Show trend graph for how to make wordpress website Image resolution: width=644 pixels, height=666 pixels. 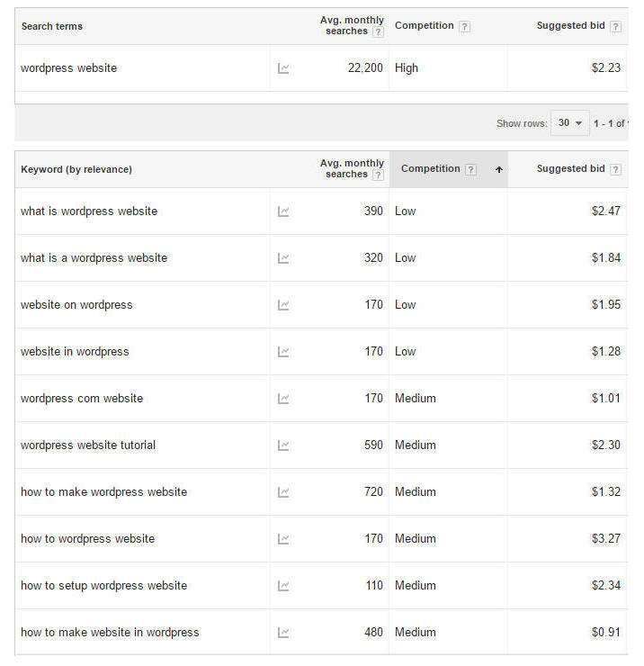coord(283,492)
